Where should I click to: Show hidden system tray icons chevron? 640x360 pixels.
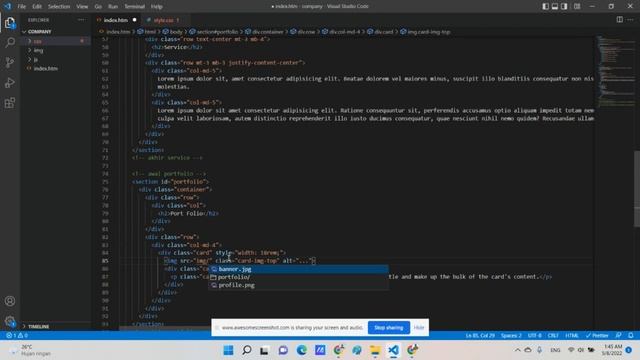coord(518,350)
